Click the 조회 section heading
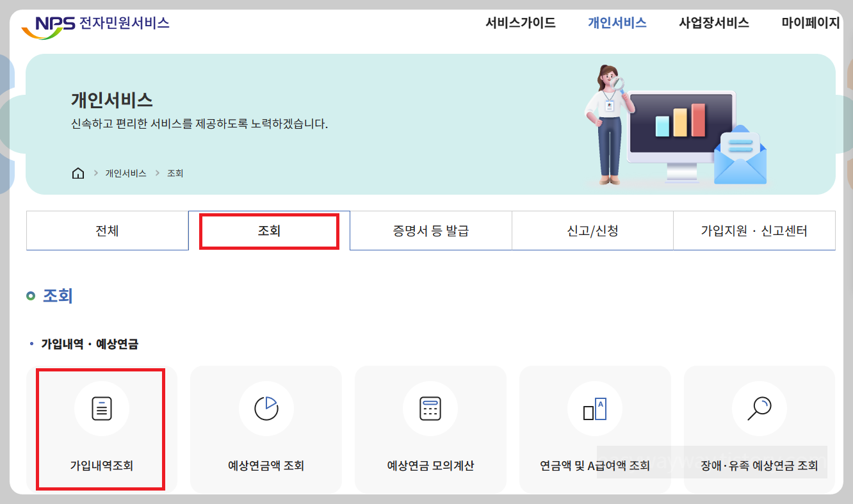The image size is (853, 504). 58,296
